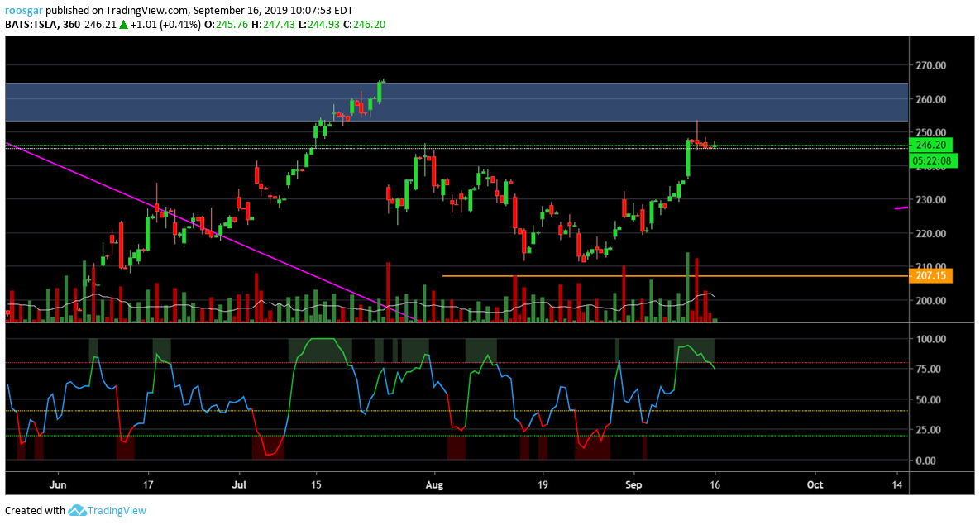This screenshot has width=980, height=525.
Task: Click the H:247.43 high value
Action: 273,25
